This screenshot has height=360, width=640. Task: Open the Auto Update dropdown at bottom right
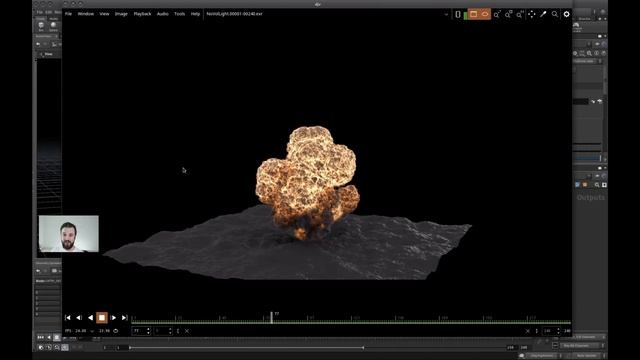point(589,356)
